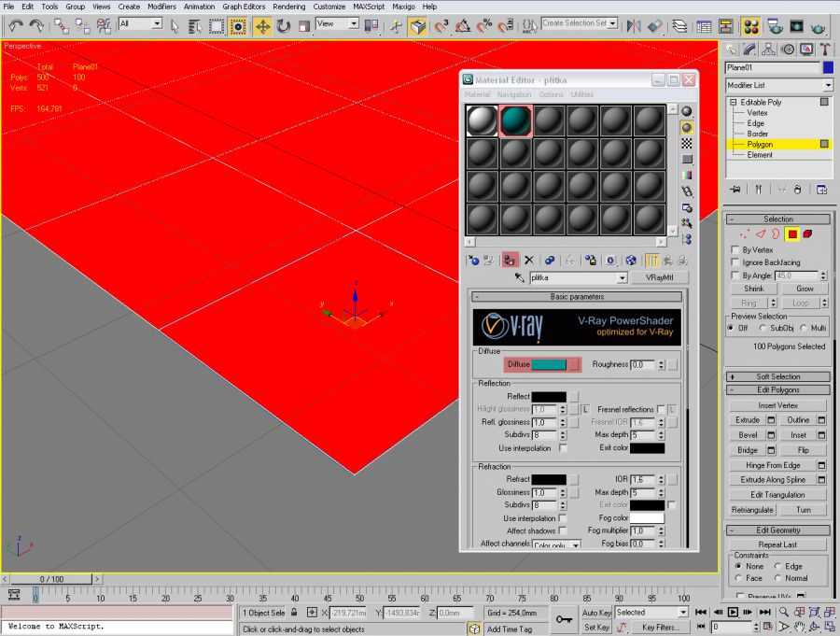Click the teal Diffuse color swatch

coord(549,364)
